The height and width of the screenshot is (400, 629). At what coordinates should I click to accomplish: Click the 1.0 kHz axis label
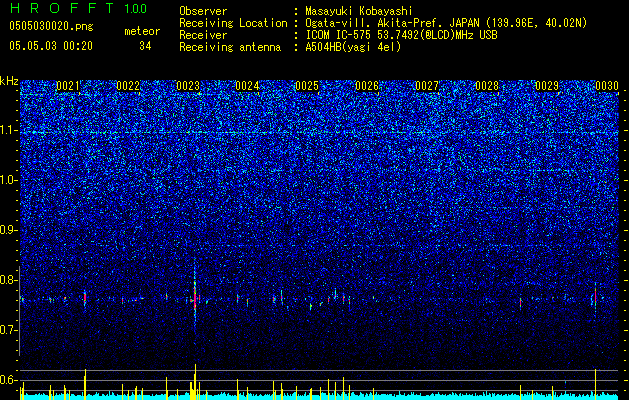point(9,180)
